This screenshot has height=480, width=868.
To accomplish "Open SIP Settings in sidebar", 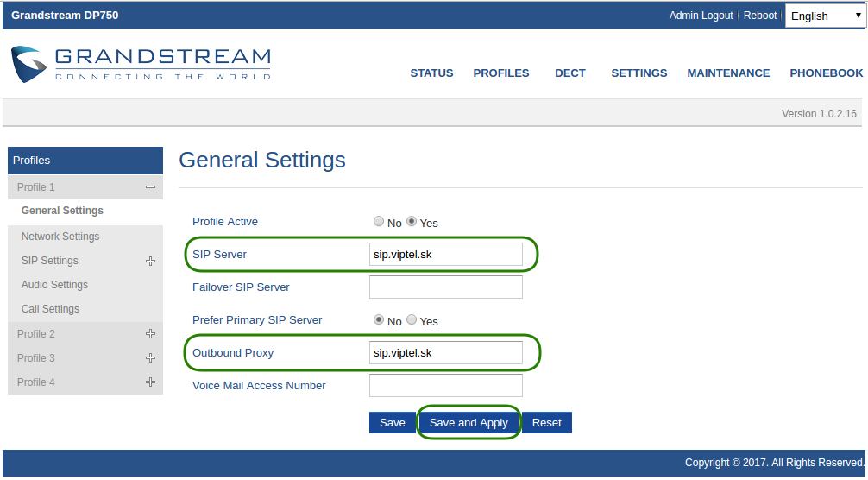I will pos(50,260).
